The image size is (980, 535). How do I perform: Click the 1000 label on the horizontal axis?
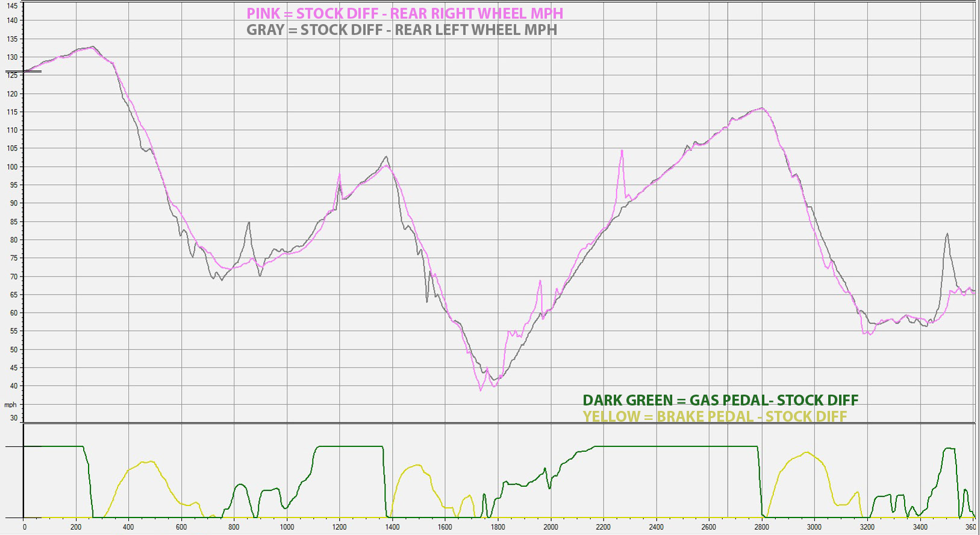click(x=287, y=527)
